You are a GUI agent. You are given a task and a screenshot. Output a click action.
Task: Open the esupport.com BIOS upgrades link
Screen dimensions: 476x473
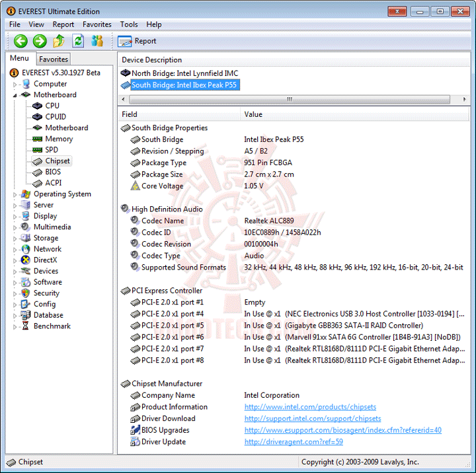tap(342, 430)
